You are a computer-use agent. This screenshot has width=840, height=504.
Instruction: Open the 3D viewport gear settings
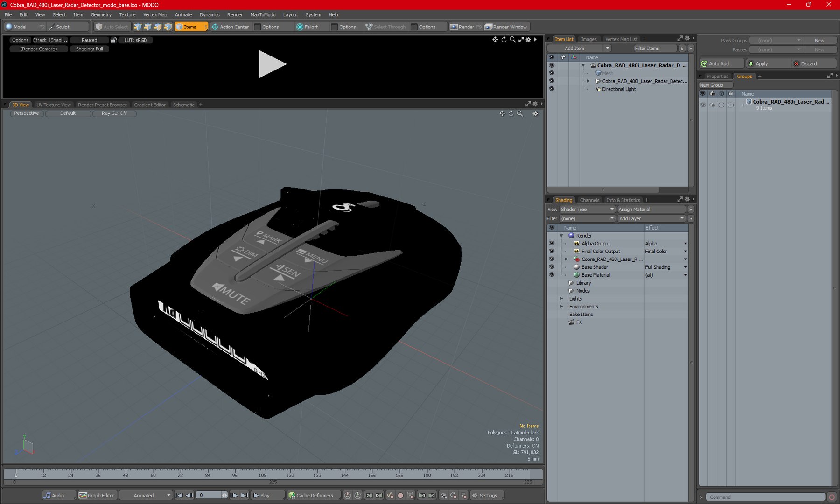(535, 113)
